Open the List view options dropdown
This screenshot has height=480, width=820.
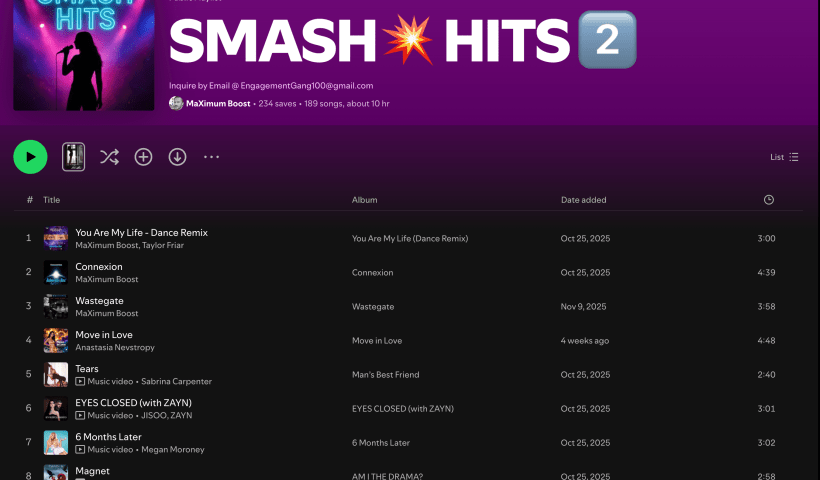pyautogui.click(x=784, y=157)
